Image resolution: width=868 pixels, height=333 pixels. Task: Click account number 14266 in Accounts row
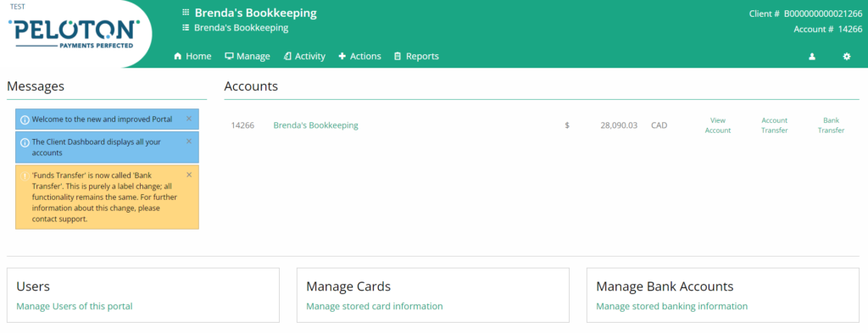242,125
